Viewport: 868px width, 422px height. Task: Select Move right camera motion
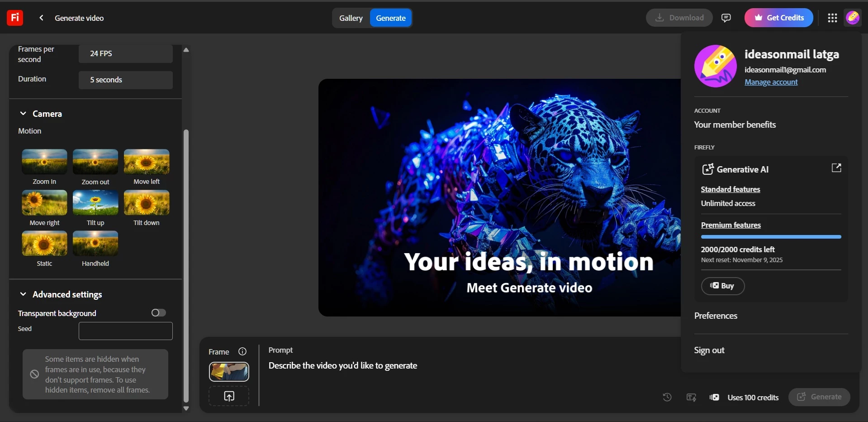click(x=44, y=202)
